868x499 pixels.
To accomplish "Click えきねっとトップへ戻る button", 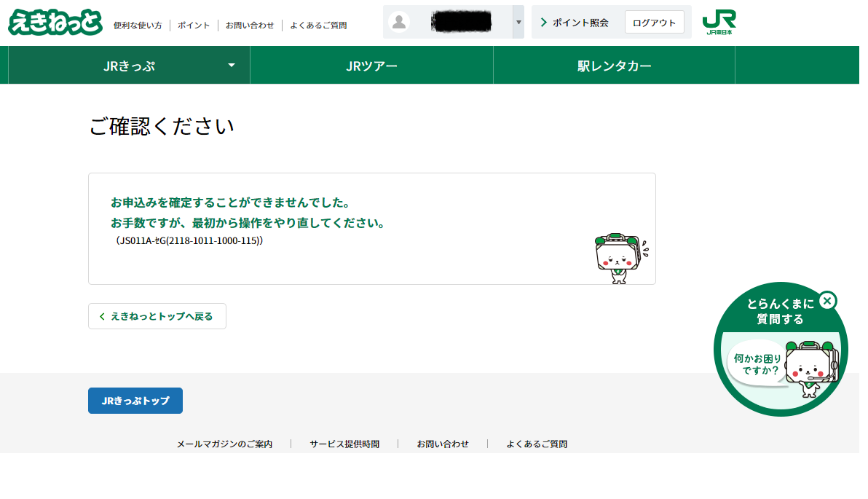I will click(x=157, y=316).
